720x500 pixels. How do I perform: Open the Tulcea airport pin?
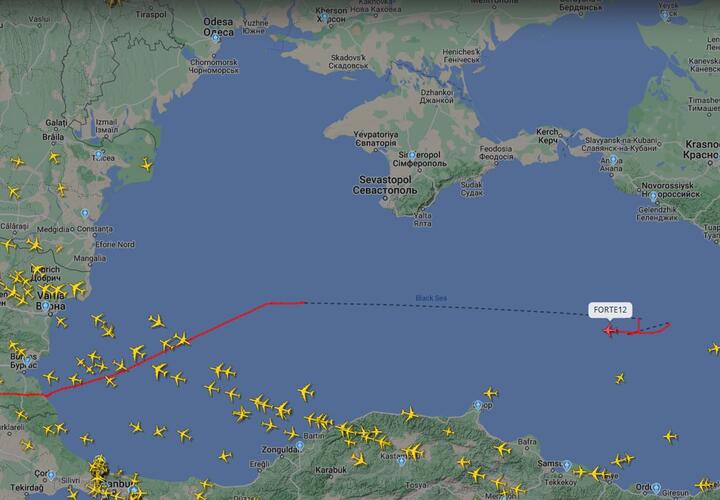click(98, 155)
